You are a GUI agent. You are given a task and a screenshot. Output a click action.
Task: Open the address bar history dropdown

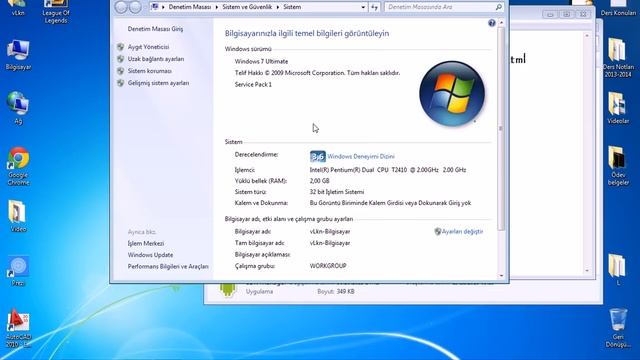pos(363,7)
